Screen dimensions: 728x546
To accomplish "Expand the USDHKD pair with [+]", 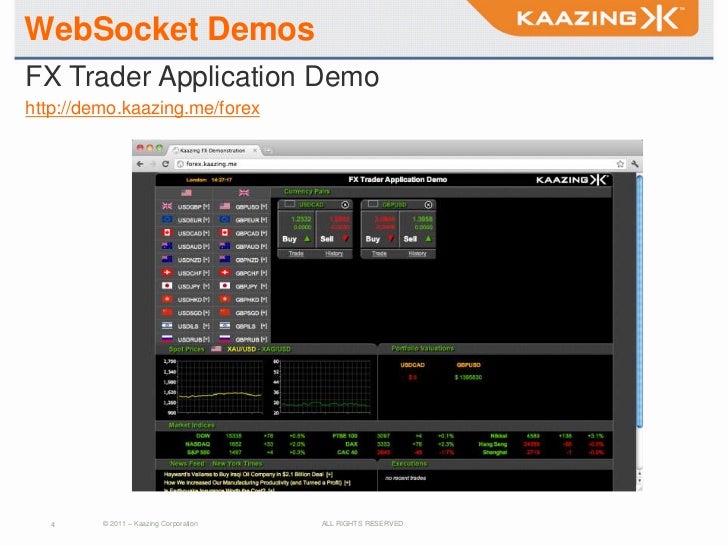I will [206, 299].
